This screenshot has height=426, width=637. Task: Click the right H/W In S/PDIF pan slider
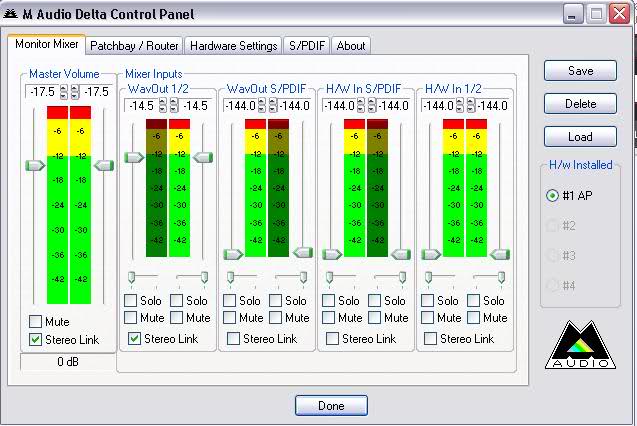pos(402,277)
